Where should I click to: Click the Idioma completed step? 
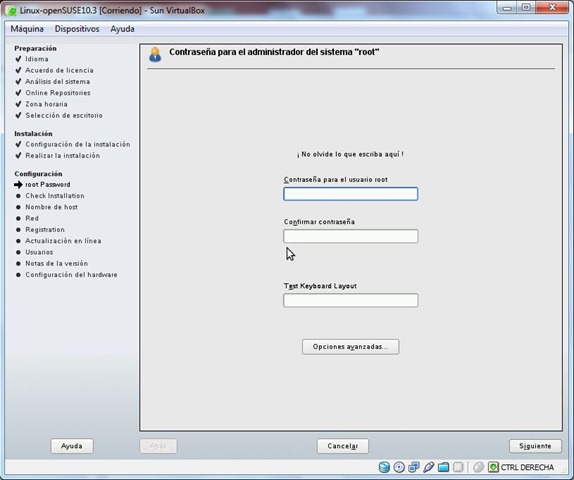pyautogui.click(x=37, y=59)
